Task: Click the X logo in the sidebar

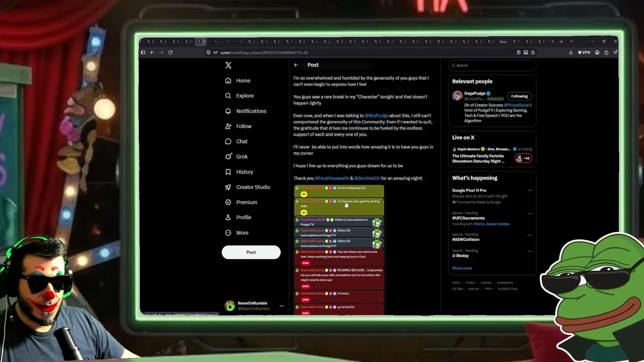Action: point(228,65)
